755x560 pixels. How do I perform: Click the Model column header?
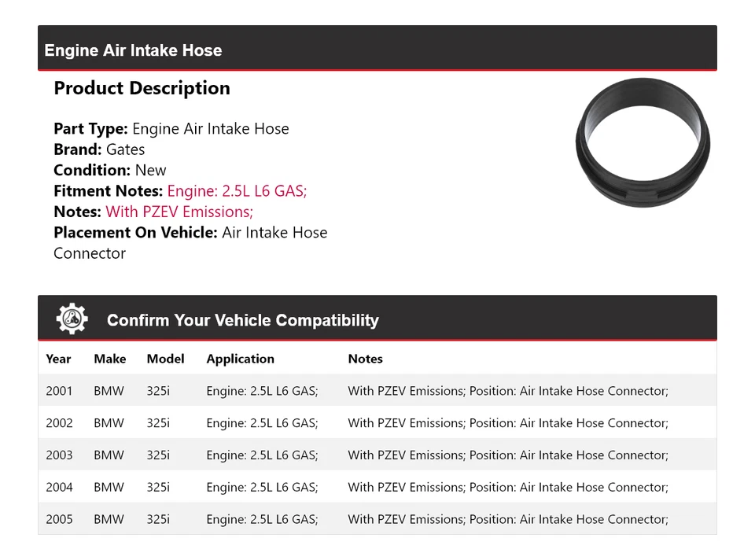(165, 359)
